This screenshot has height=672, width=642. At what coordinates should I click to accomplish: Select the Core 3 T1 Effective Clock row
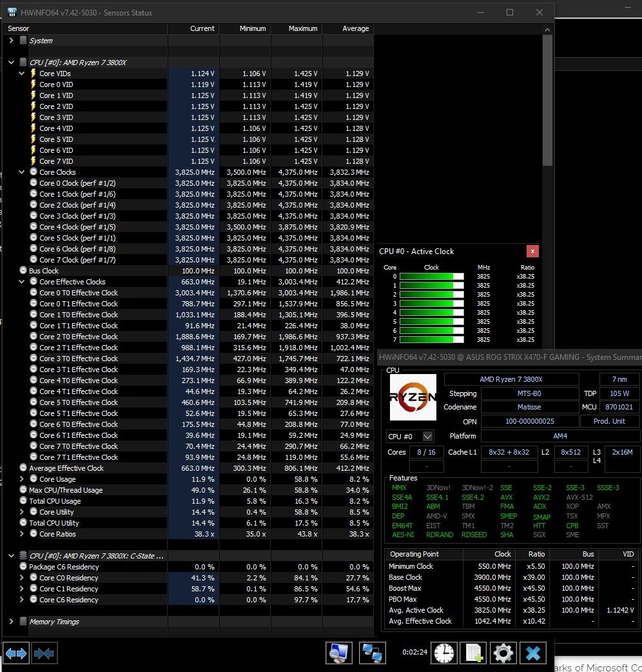(188, 370)
